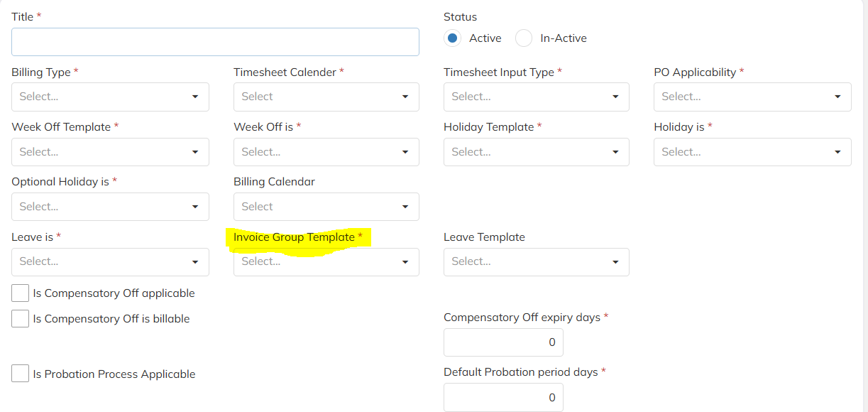Open the Billing Type dropdown

(110, 97)
